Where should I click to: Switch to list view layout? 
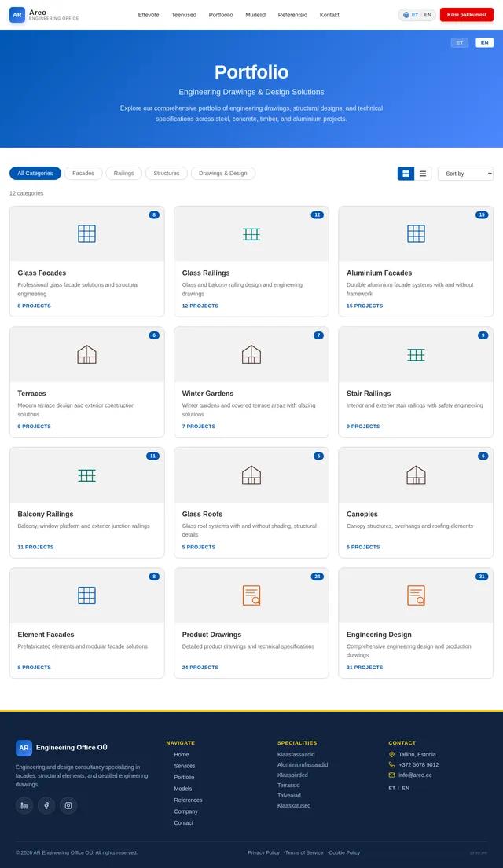(x=423, y=174)
